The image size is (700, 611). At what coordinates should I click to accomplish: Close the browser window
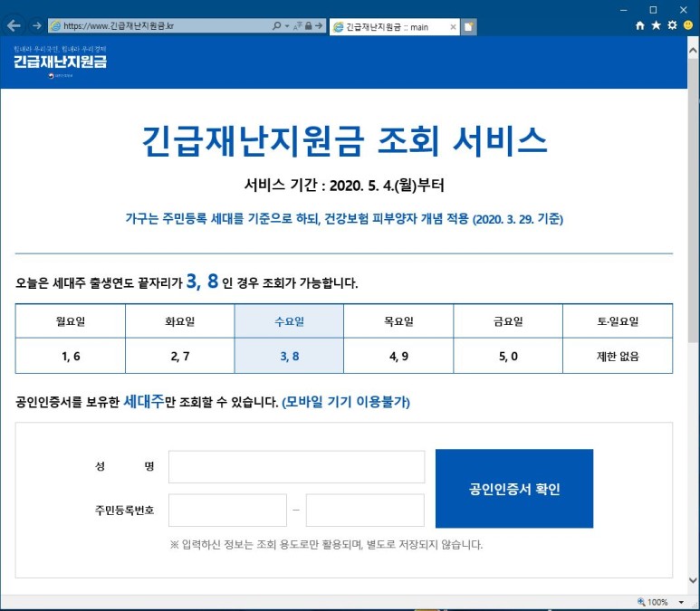[x=683, y=10]
